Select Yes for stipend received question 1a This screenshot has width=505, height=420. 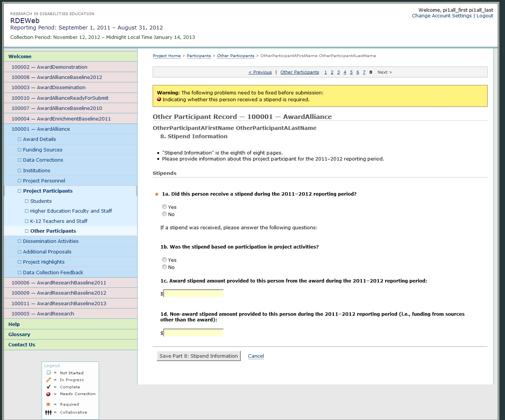click(164, 207)
